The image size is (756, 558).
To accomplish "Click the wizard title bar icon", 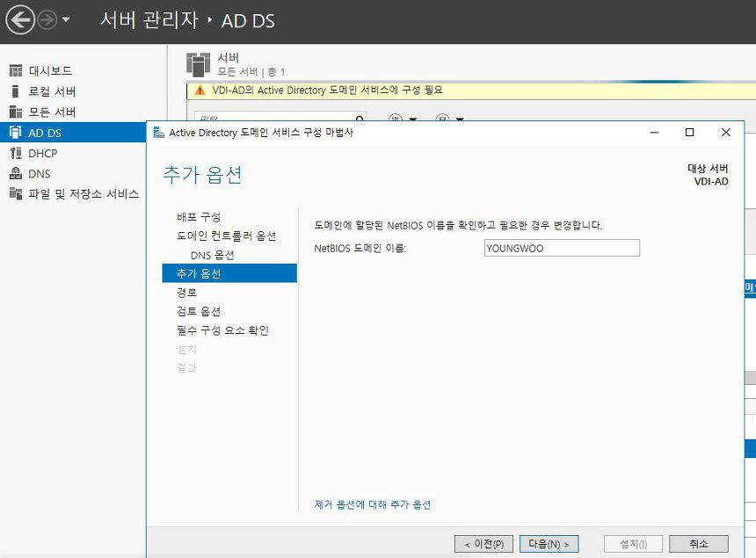I will 158,132.
